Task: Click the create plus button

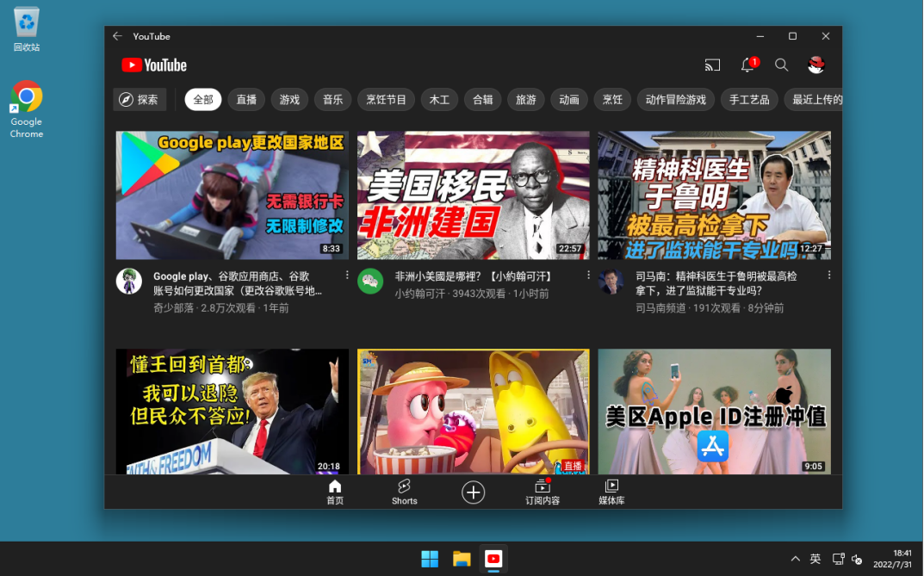Action: (x=474, y=492)
